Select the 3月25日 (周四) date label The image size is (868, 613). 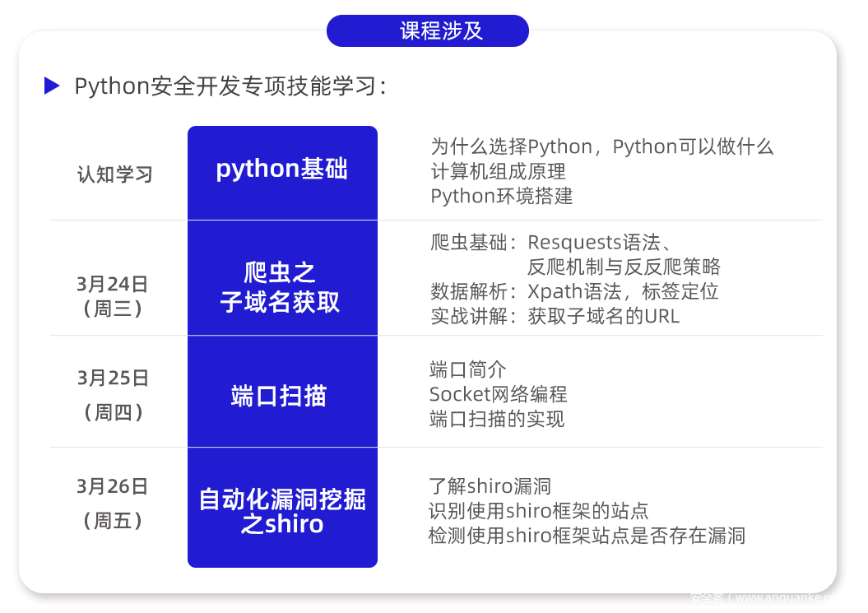(114, 394)
